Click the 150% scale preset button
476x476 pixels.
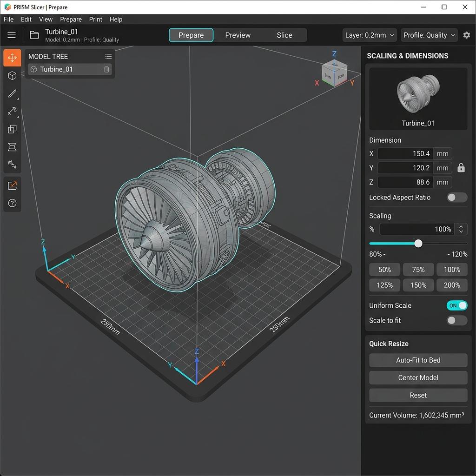pos(418,285)
